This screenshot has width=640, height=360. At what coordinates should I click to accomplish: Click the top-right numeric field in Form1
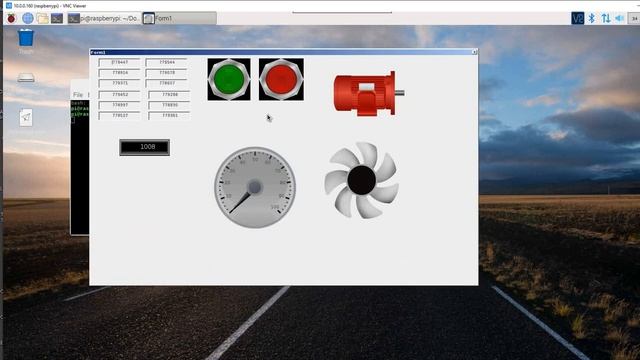tap(167, 62)
